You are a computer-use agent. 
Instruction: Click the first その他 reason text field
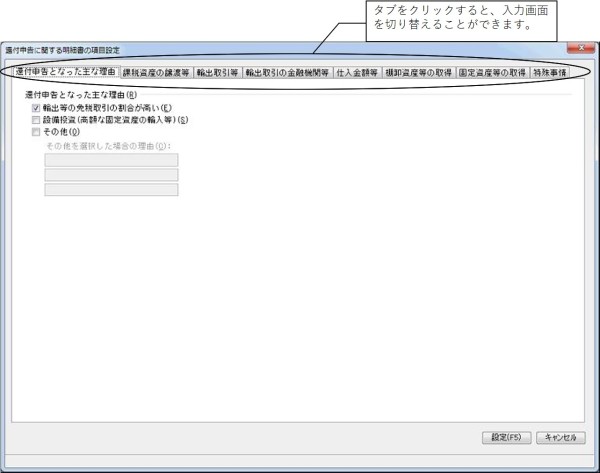[x=111, y=160]
